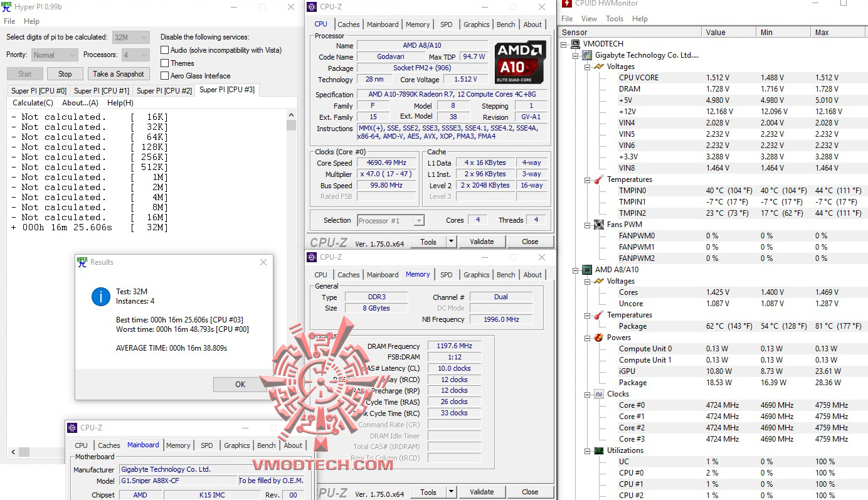Click the info icon in Results dialog
This screenshot has width=868, height=500.
coord(100,296)
